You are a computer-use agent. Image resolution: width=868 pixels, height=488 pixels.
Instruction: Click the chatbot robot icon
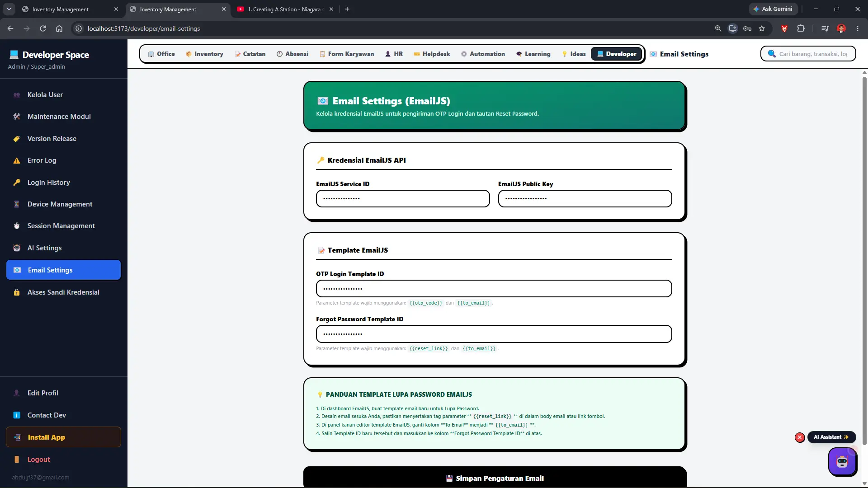coord(842,461)
